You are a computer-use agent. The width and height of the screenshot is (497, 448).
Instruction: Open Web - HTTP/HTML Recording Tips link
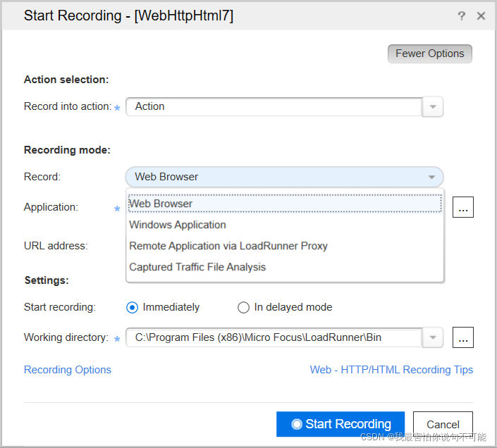pos(391,370)
